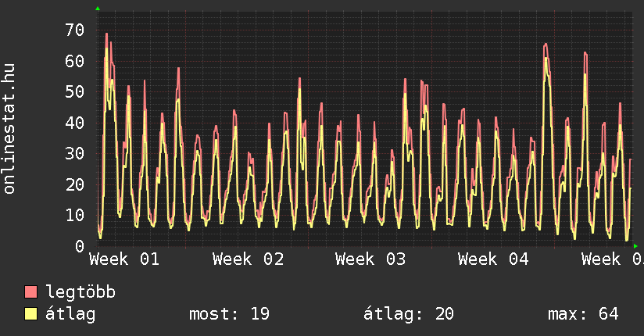Select the átlag legend label text

(70, 314)
